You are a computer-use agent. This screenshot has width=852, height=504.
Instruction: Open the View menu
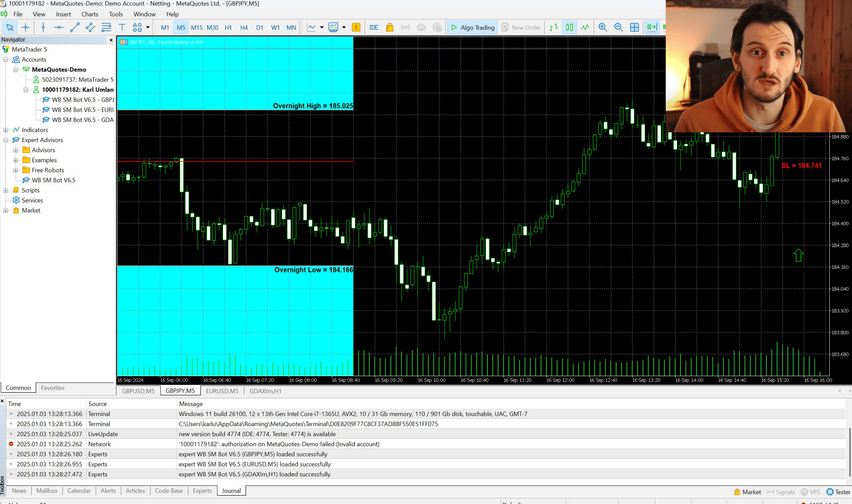point(39,14)
